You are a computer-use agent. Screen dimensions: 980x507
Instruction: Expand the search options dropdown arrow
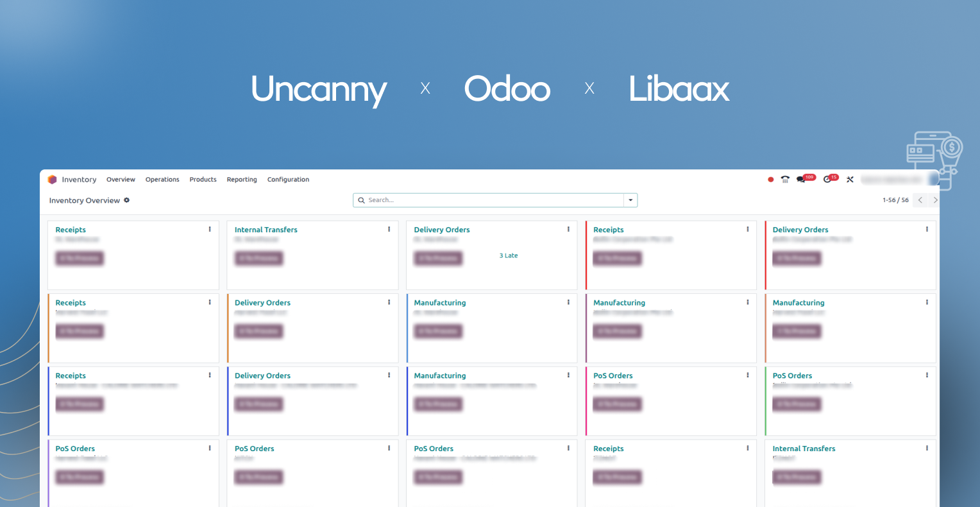tap(630, 200)
